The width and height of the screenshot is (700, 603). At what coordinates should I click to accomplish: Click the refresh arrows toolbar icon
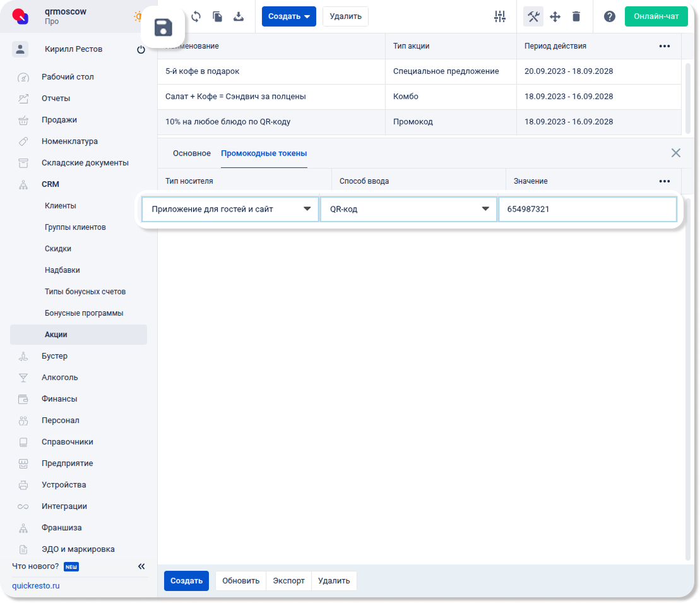click(196, 16)
